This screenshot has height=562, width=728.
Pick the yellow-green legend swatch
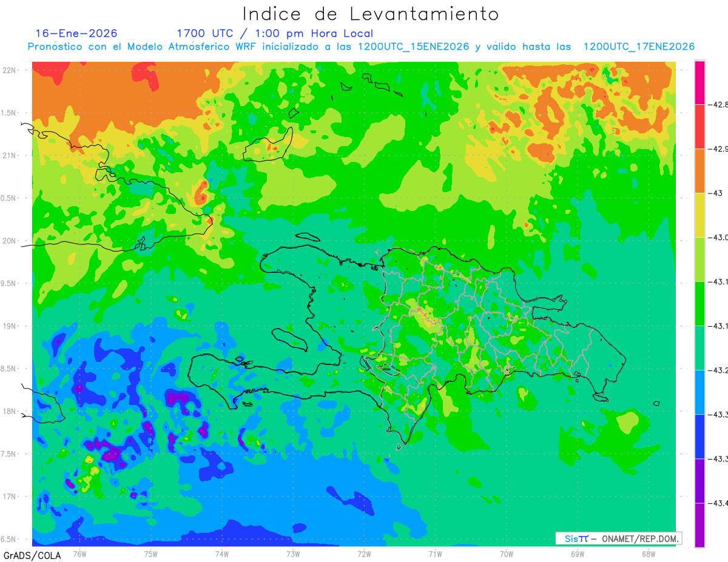(699, 259)
